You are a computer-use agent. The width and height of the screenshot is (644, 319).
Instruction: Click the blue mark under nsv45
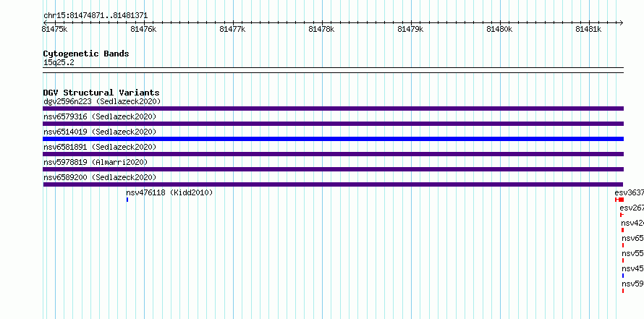[x=623, y=276]
